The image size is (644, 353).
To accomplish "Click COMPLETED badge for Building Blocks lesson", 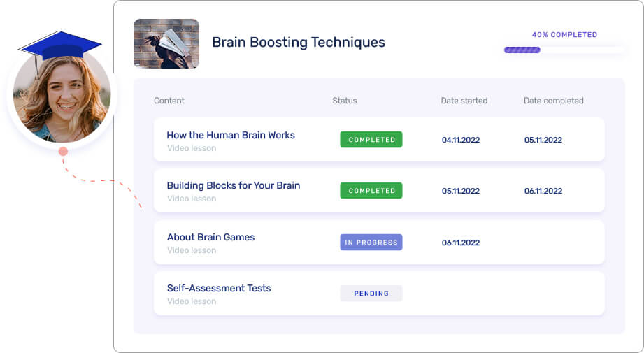I will [x=371, y=190].
